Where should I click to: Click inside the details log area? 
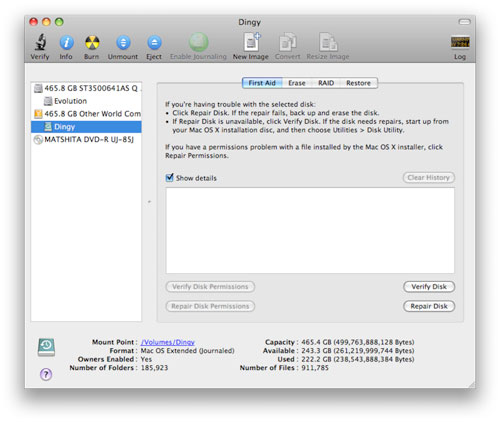[310, 230]
